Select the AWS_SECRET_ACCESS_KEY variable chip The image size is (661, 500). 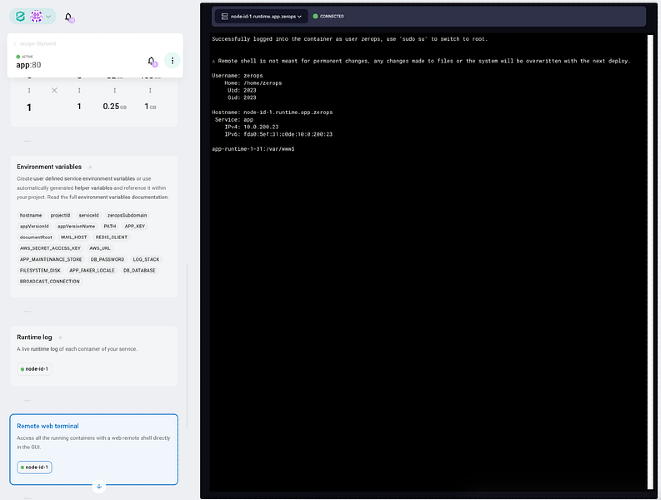[50, 248]
